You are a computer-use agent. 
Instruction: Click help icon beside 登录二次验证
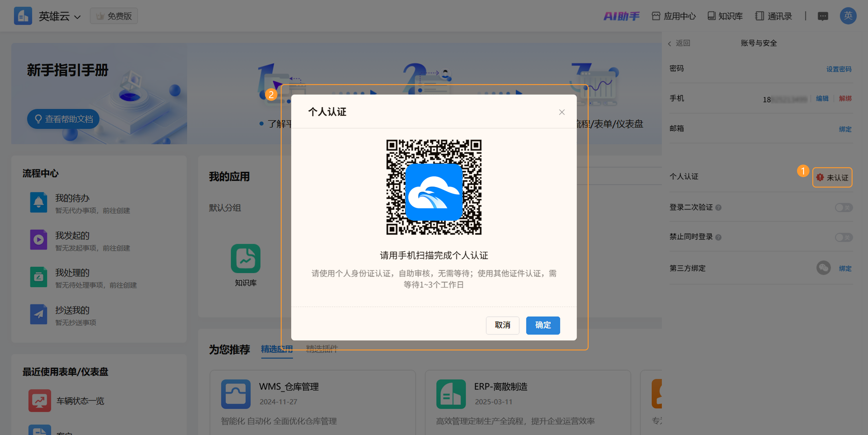pos(718,208)
